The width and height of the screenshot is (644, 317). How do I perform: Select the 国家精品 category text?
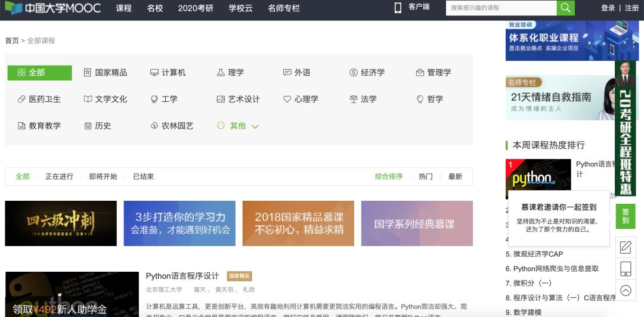click(111, 73)
